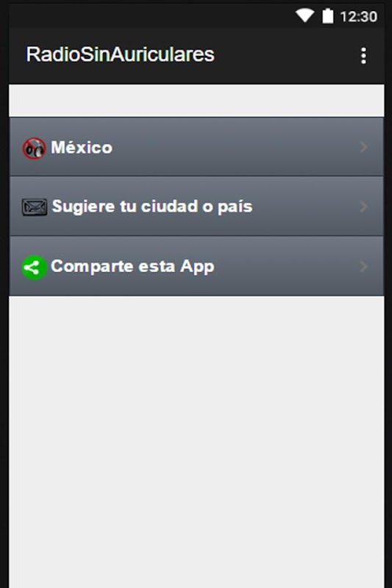Tap the battery icon in status bar
392x588 pixels.
[328, 15]
